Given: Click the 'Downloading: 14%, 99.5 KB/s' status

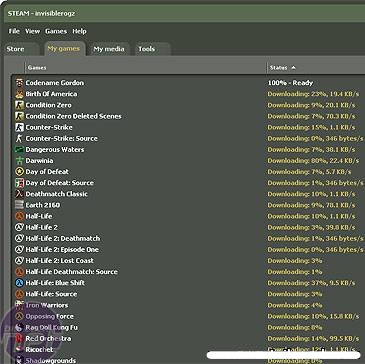Looking at the screenshot, I should (x=313, y=338).
